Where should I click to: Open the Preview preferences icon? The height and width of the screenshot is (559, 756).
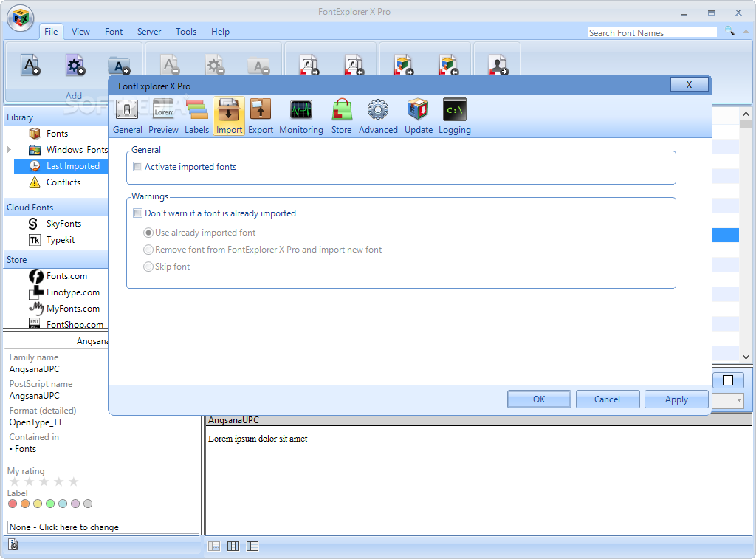(163, 116)
